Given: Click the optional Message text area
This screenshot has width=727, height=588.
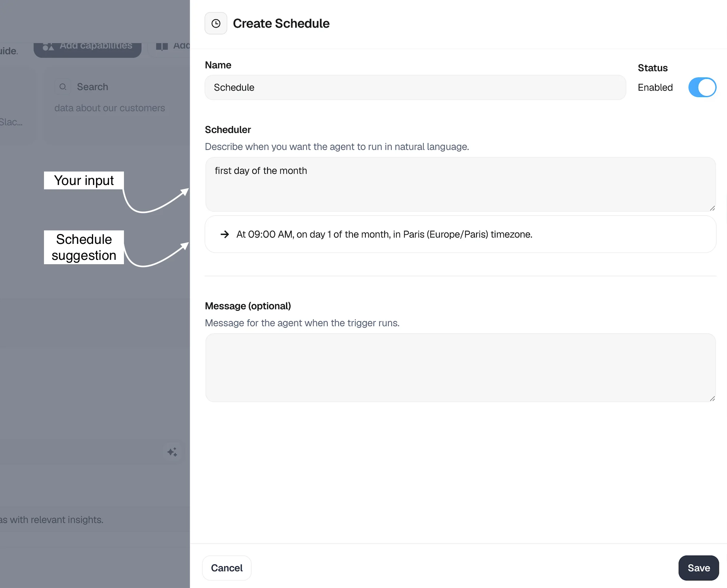Looking at the screenshot, I should coord(460,368).
